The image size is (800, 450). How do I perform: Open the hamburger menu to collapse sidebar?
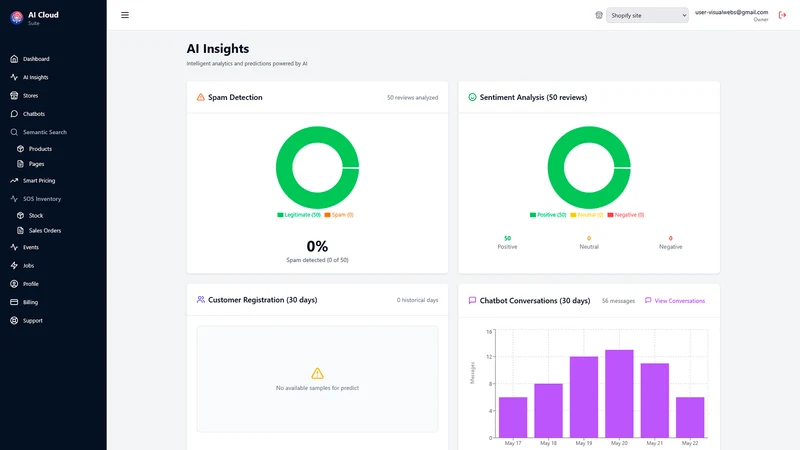point(125,15)
